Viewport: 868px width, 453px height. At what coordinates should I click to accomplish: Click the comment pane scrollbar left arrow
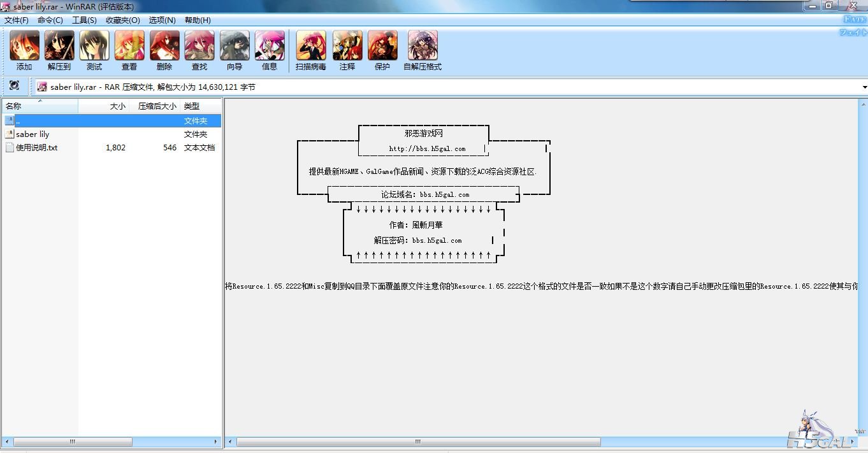pyautogui.click(x=231, y=442)
